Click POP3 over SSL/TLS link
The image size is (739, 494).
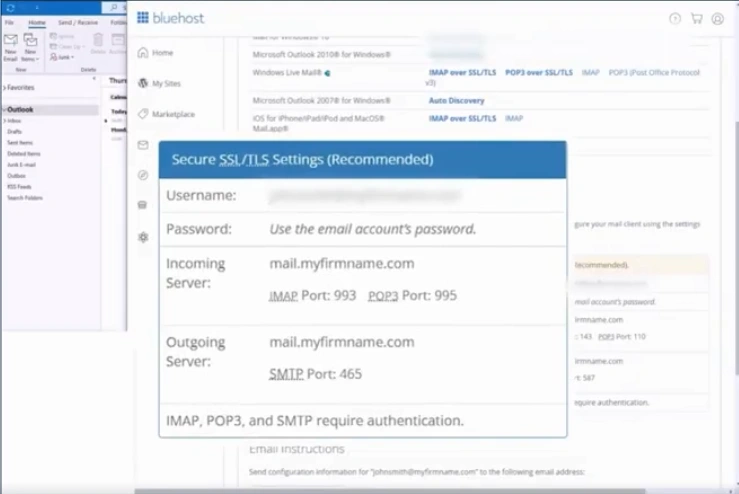pos(538,73)
